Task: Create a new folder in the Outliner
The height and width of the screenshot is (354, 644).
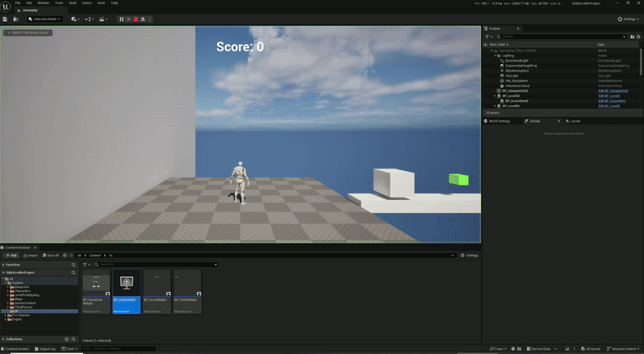Action: point(632,37)
